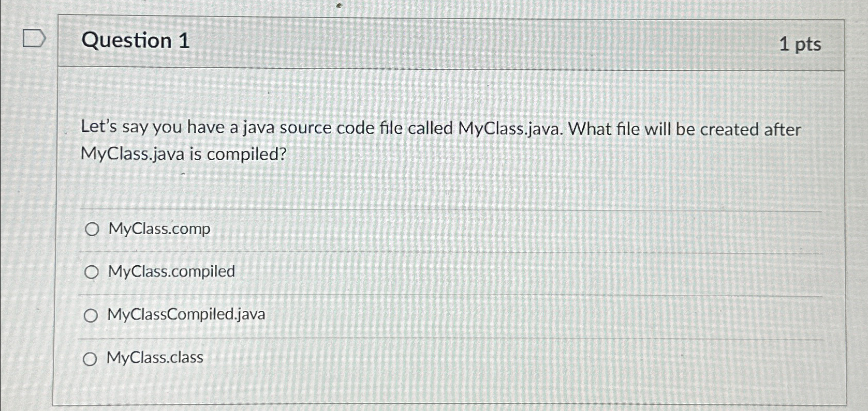
Task: Select the MyClass.comp radio button
Action: [x=92, y=229]
